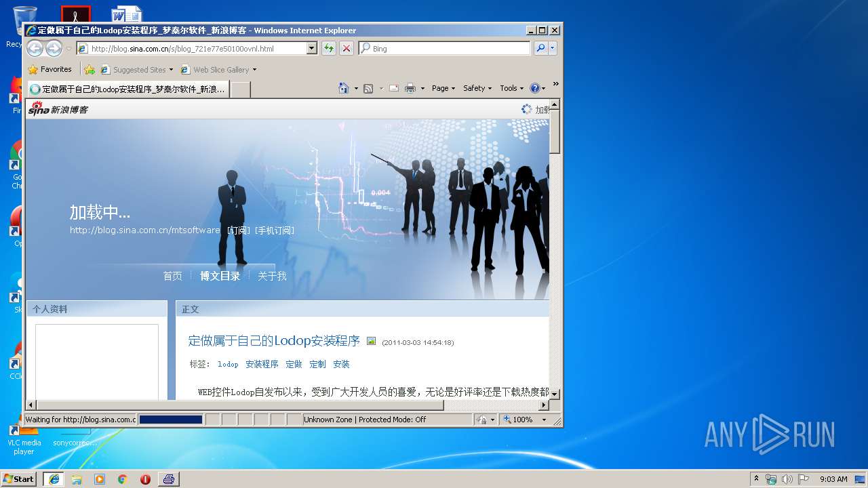Select the Lodop blog post tab
The image size is (868, 488).
coord(127,89)
